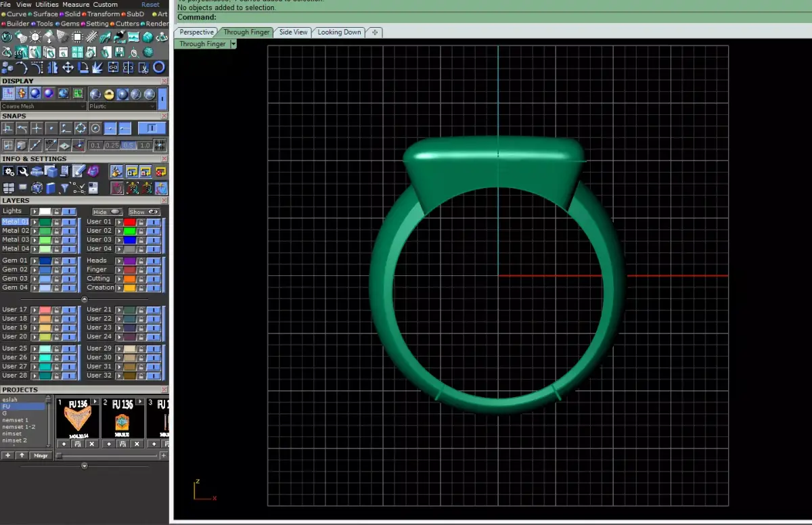The height and width of the screenshot is (525, 812).
Task: Click the blue ring torus tool icon
Action: (x=159, y=68)
